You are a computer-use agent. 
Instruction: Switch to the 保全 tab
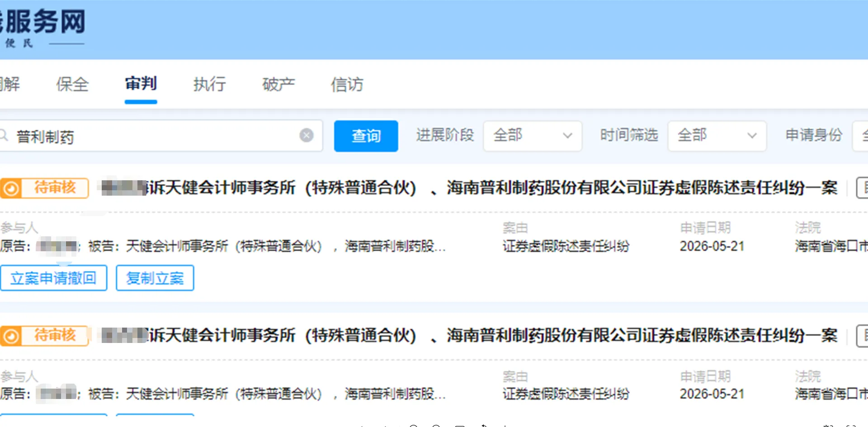point(72,84)
